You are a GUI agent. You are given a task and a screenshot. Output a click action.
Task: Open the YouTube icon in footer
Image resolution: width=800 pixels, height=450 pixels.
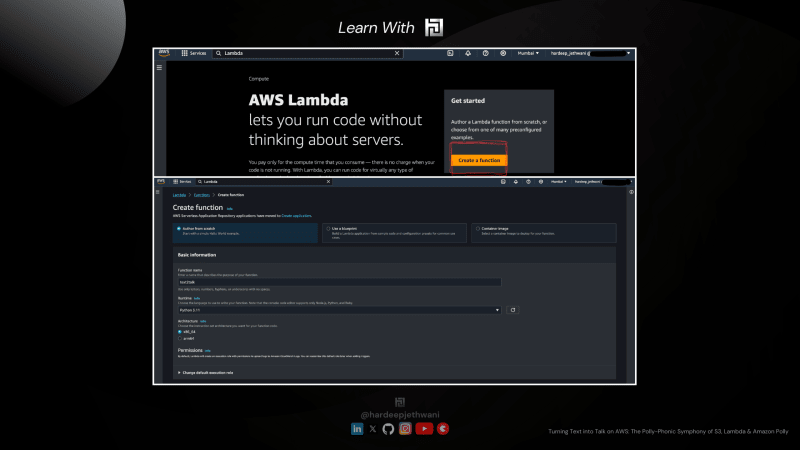[424, 429]
